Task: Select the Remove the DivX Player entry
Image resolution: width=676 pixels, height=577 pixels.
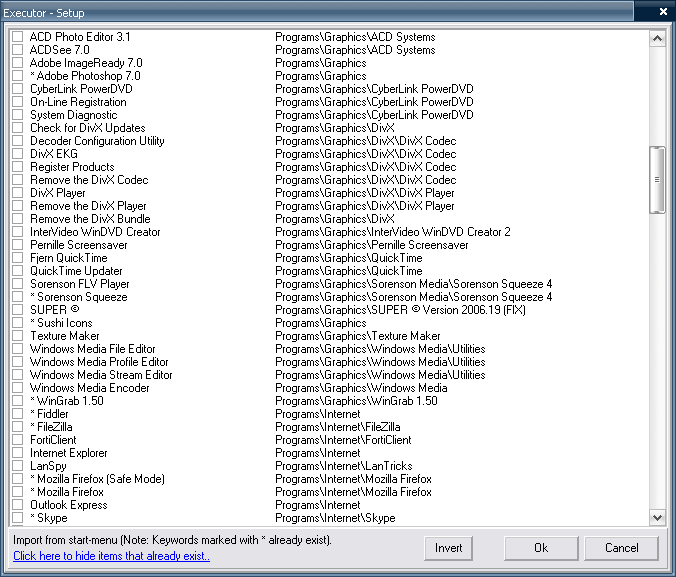Action: pos(88,206)
